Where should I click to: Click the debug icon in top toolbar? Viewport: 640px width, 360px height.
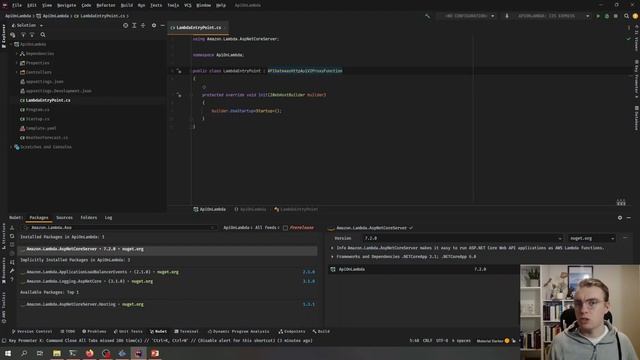coord(607,16)
